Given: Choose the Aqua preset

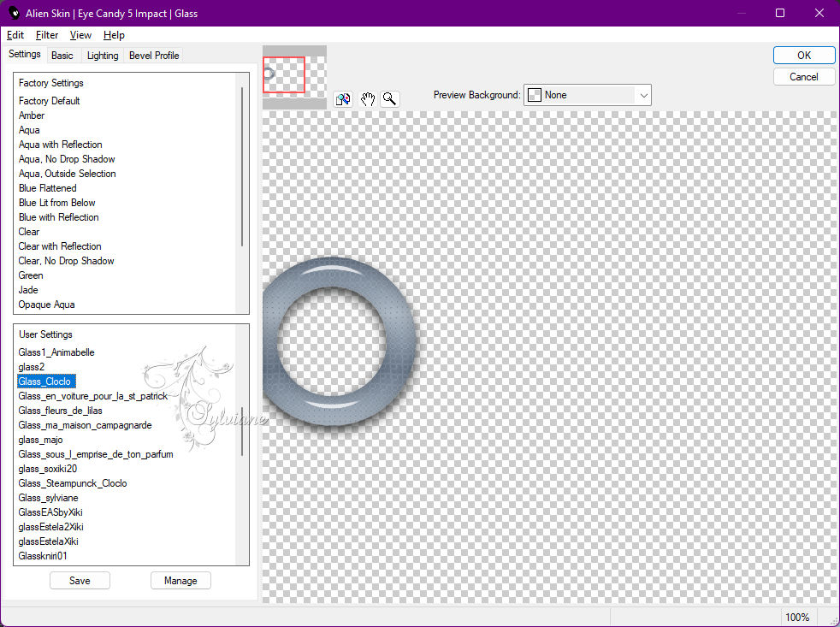Looking at the screenshot, I should click(29, 130).
